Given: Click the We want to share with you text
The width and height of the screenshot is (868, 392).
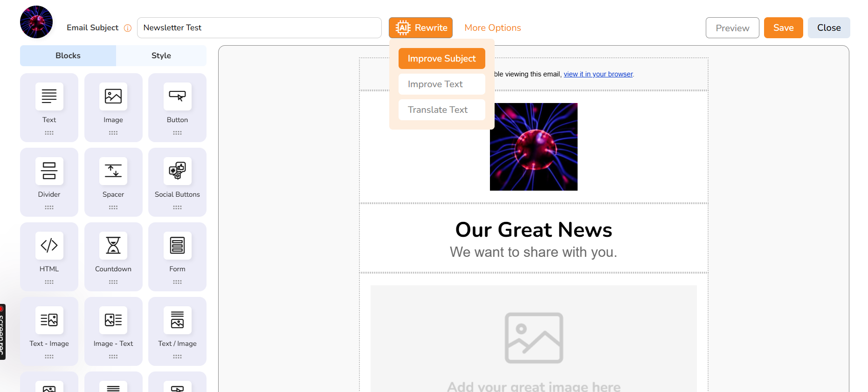Looking at the screenshot, I should click(x=534, y=252).
